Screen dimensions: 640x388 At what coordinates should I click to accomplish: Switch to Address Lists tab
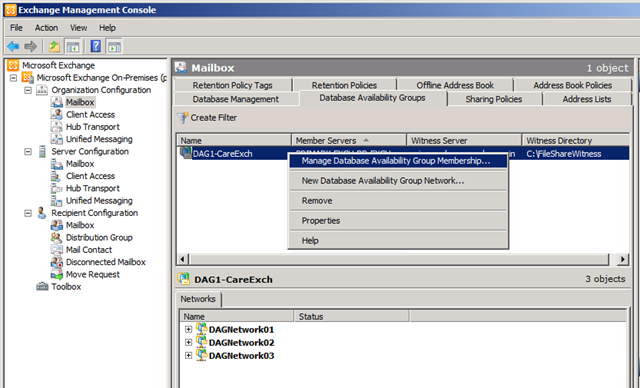(x=587, y=99)
